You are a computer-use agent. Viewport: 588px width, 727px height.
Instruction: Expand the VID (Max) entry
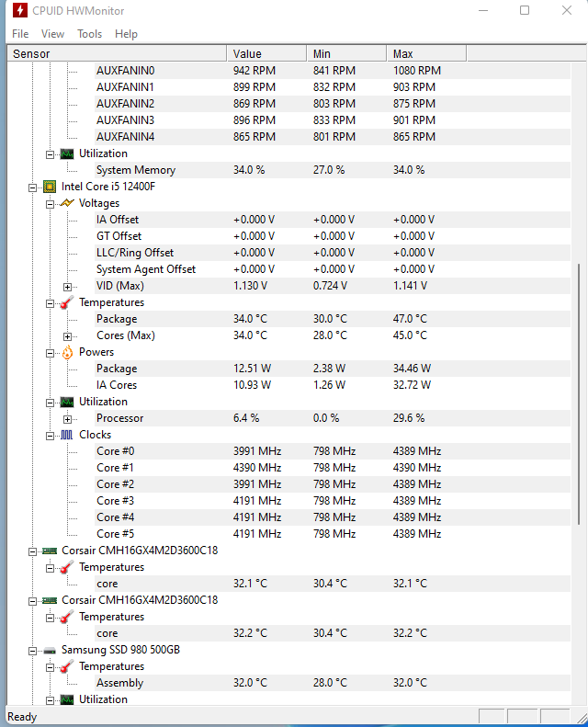(x=68, y=287)
